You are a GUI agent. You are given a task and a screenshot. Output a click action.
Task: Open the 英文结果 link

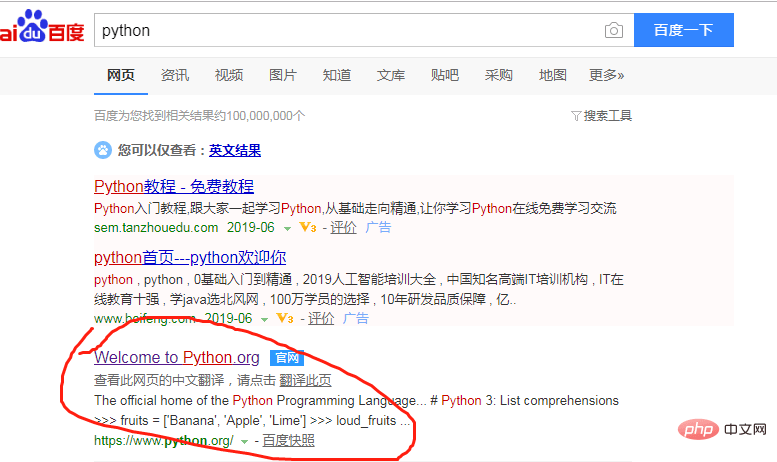point(235,150)
